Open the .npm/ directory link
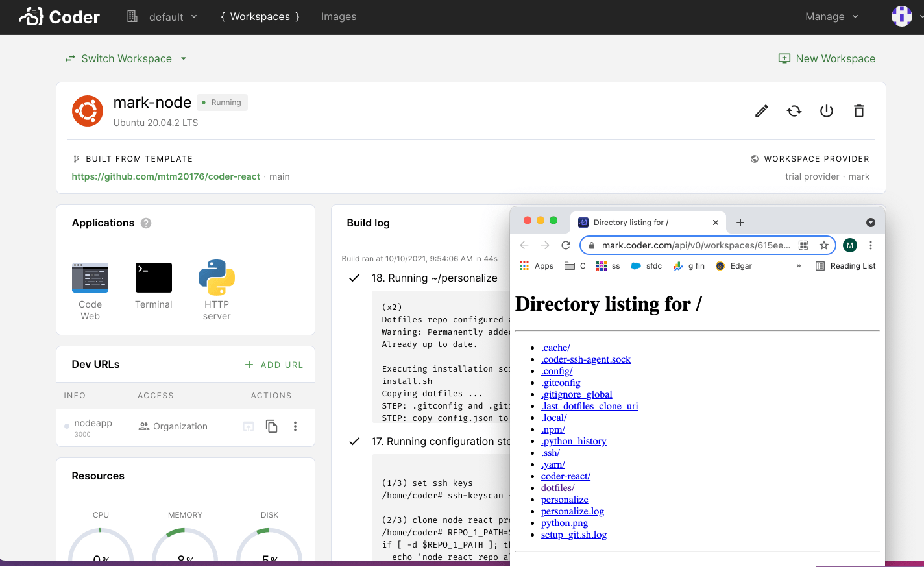The width and height of the screenshot is (924, 567). pos(553,429)
